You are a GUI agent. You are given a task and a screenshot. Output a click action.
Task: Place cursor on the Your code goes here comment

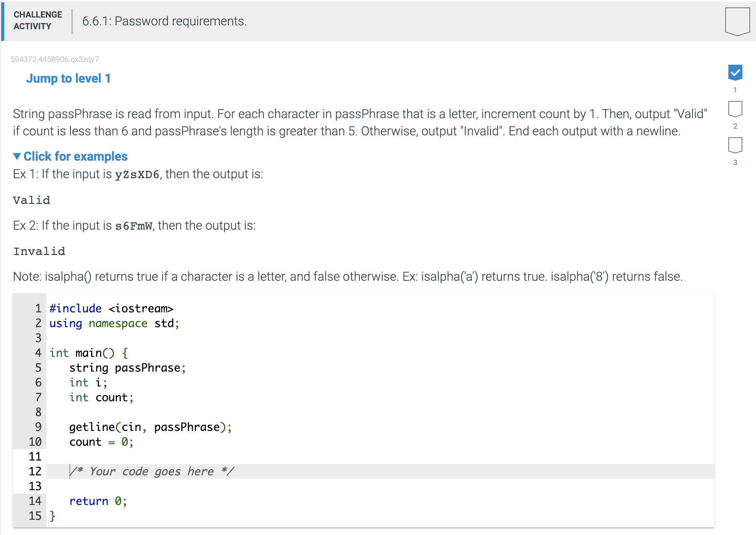pyautogui.click(x=151, y=471)
